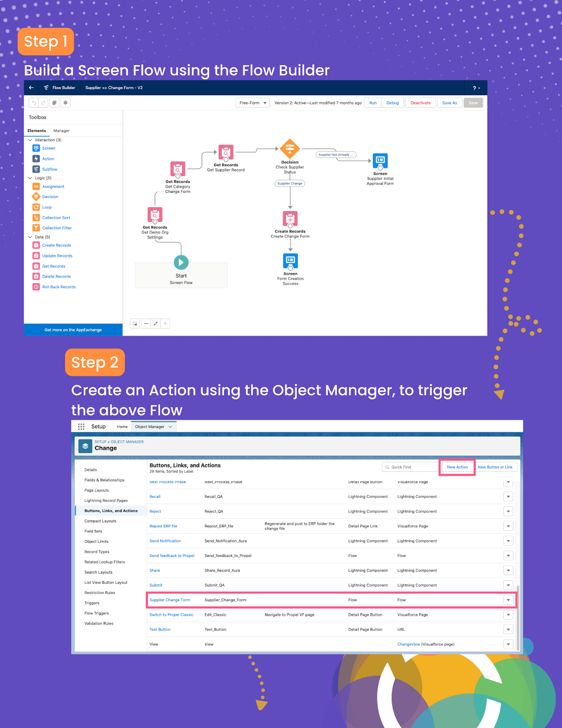This screenshot has height=728, width=562.
Task: Select the Action element icon in Toolbox
Action: pyautogui.click(x=36, y=159)
